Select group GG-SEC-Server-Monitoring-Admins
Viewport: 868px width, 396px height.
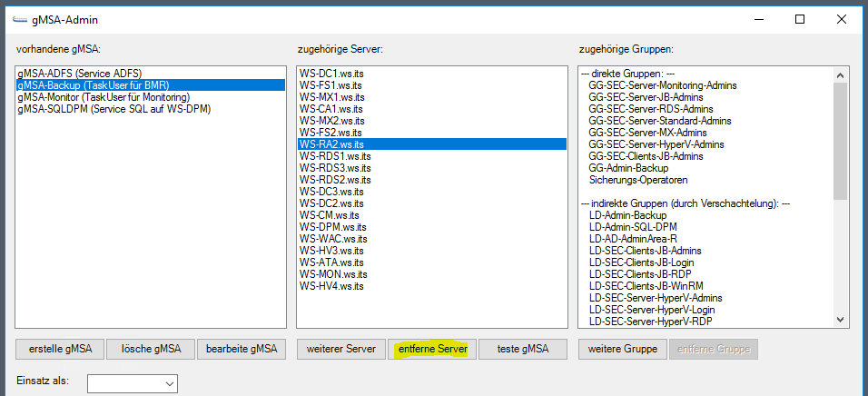pyautogui.click(x=663, y=85)
